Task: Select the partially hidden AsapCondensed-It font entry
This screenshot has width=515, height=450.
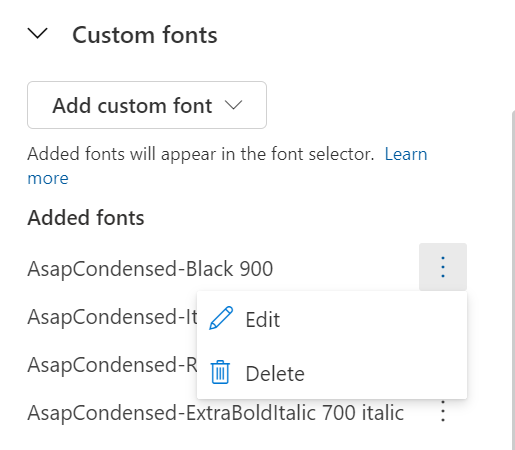Action: [112, 317]
